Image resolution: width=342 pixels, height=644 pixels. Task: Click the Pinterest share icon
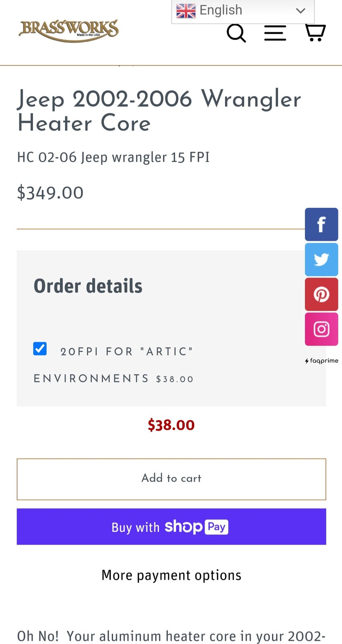click(321, 294)
